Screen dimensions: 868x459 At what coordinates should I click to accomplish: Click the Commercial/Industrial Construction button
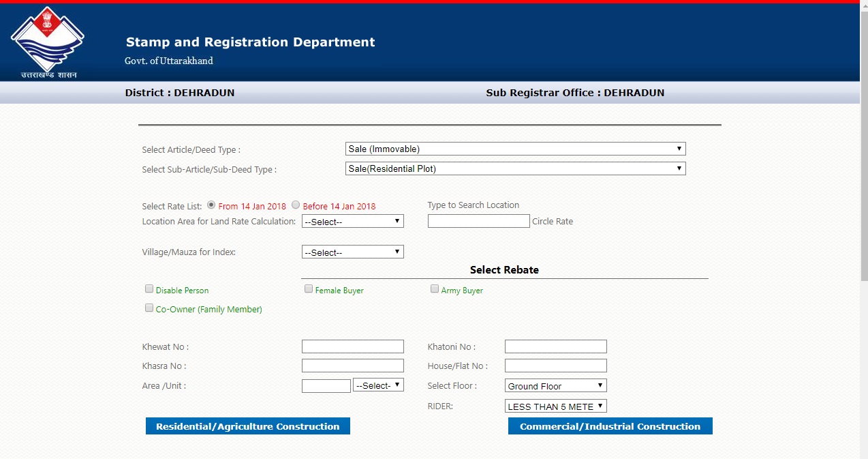pyautogui.click(x=609, y=426)
